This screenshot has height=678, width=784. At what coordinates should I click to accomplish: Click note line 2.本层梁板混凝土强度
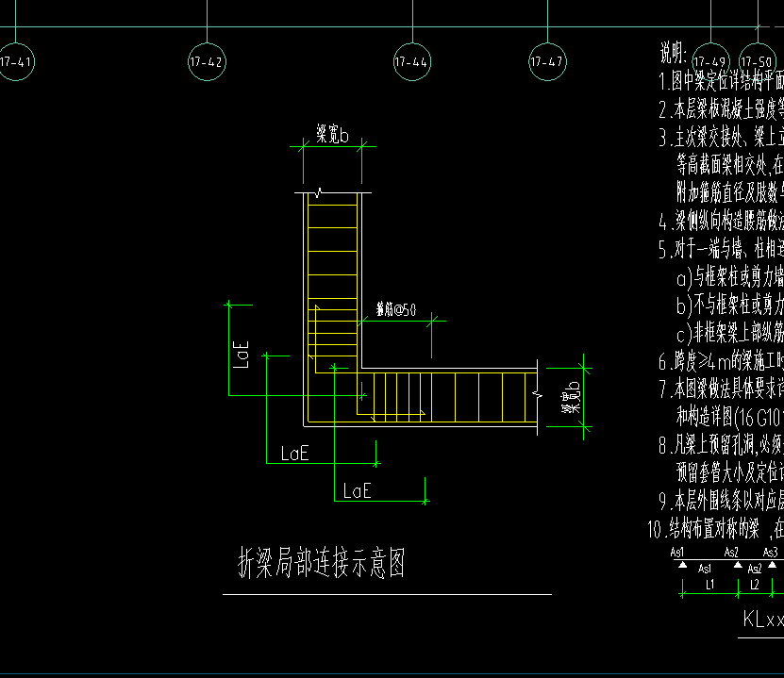tap(721, 109)
